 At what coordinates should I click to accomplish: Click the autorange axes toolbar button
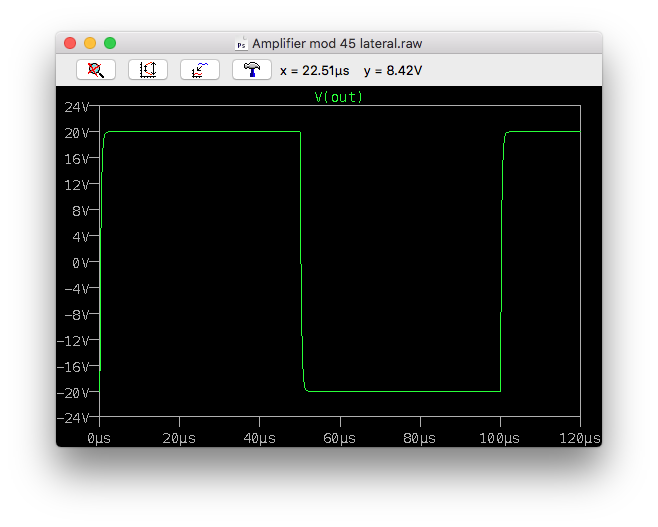(x=148, y=70)
